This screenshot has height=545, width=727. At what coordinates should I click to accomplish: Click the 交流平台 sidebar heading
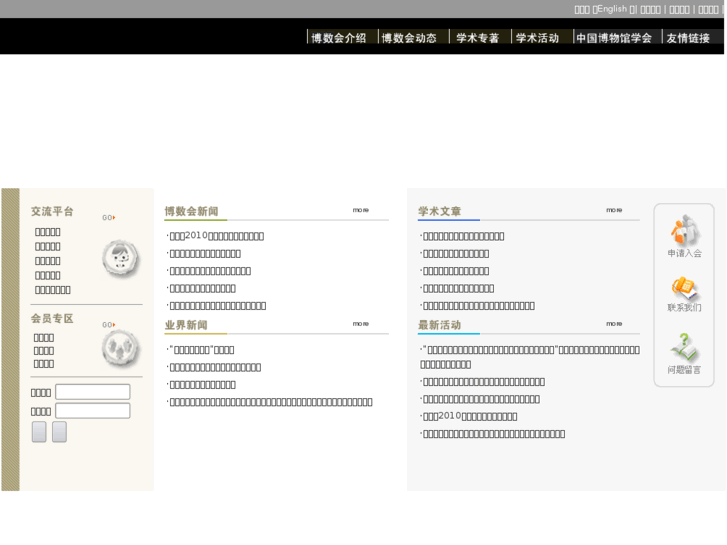click(x=52, y=212)
